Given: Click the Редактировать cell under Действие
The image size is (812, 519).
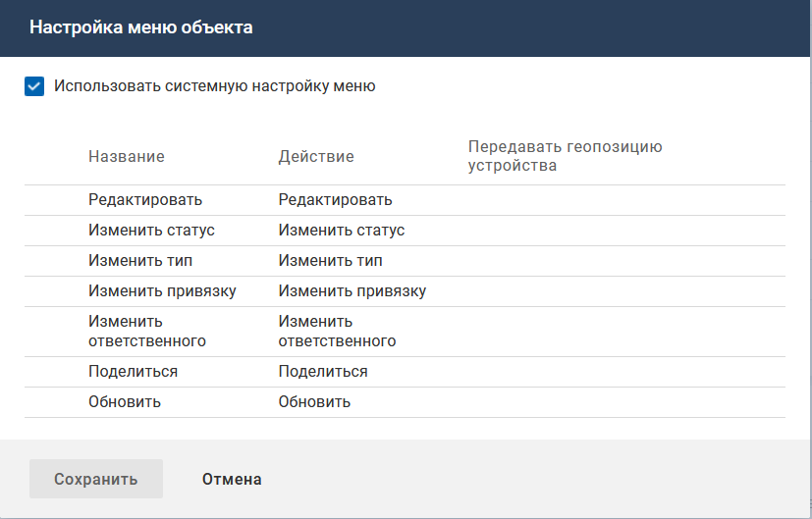Looking at the screenshot, I should (335, 200).
